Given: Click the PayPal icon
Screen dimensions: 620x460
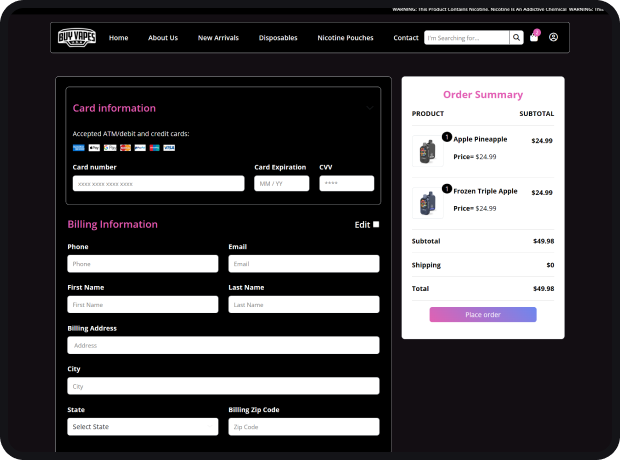Looking at the screenshot, I should click(x=140, y=148).
